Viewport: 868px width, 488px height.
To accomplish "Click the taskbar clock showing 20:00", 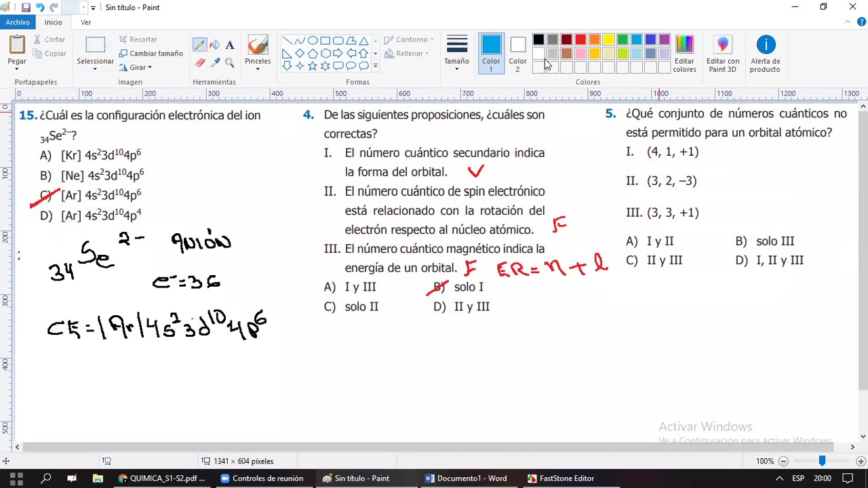I will [x=822, y=479].
